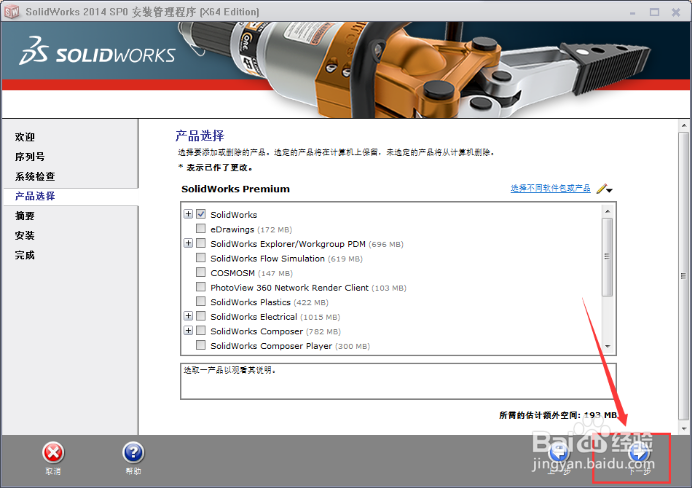The height and width of the screenshot is (488, 693).
Task: Go to the 完成 finish step
Action: [x=25, y=255]
